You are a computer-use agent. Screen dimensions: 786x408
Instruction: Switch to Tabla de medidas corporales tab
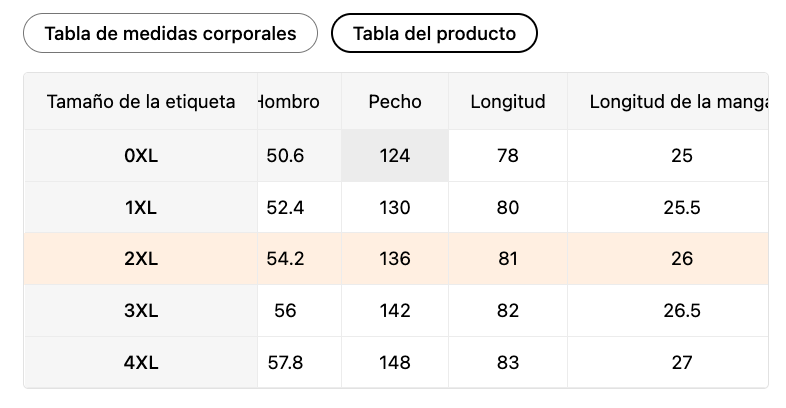tap(170, 34)
